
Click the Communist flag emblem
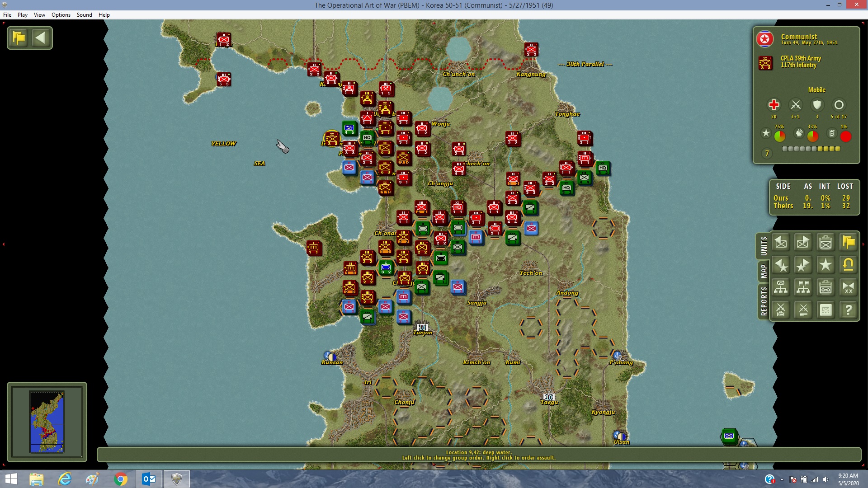(764, 39)
